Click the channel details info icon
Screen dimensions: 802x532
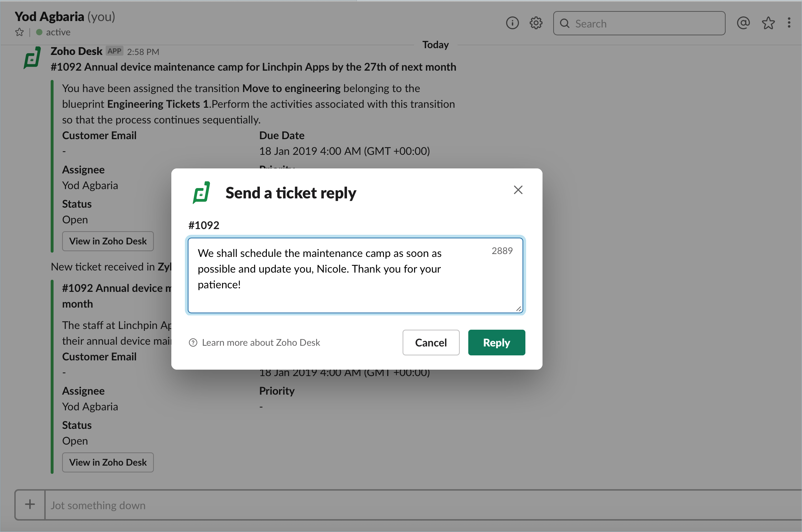point(512,23)
